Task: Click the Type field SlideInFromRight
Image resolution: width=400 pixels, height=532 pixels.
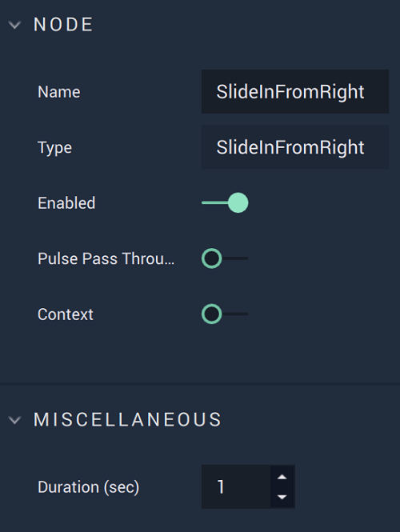Action: pos(295,147)
